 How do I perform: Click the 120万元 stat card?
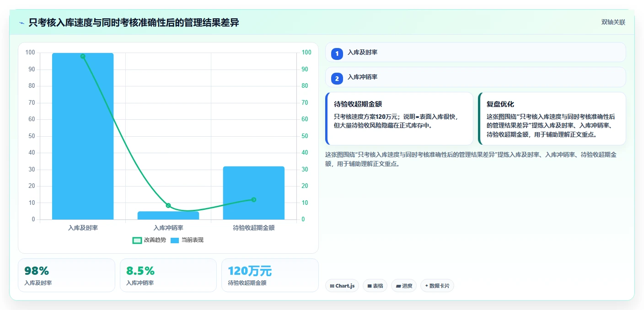pos(270,275)
